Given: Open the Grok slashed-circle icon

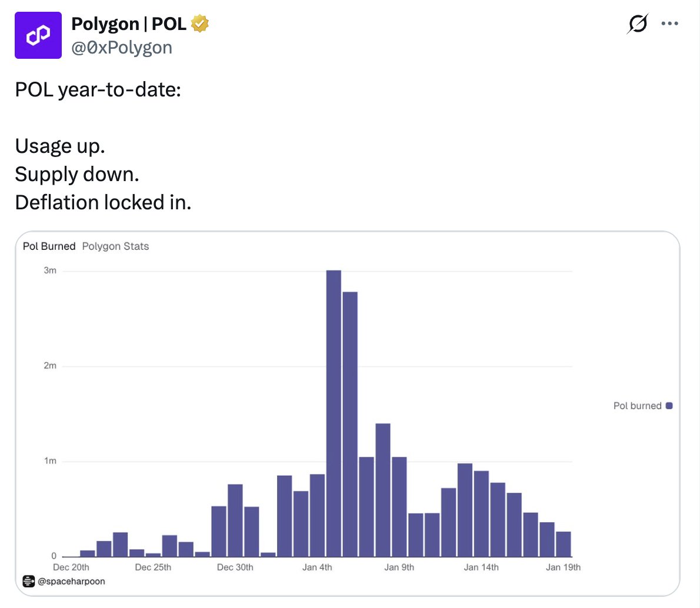Looking at the screenshot, I should pos(638,24).
